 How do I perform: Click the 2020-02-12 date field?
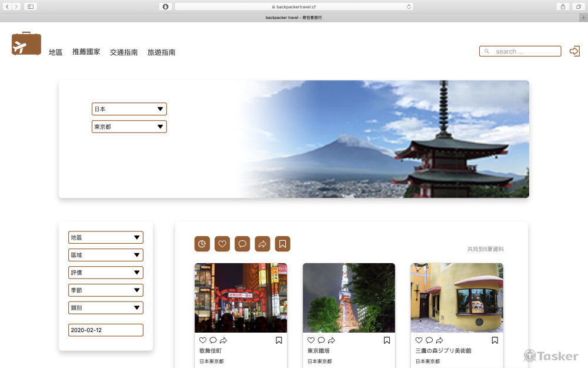point(106,330)
